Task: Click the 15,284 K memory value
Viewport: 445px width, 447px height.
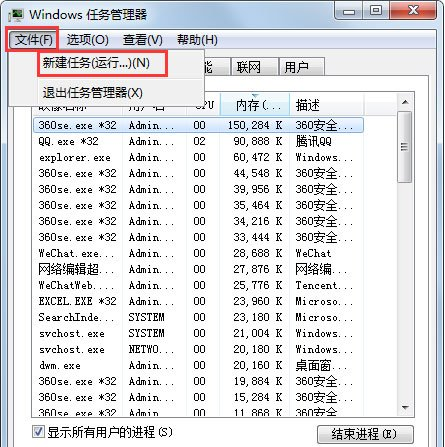Action: point(258,397)
